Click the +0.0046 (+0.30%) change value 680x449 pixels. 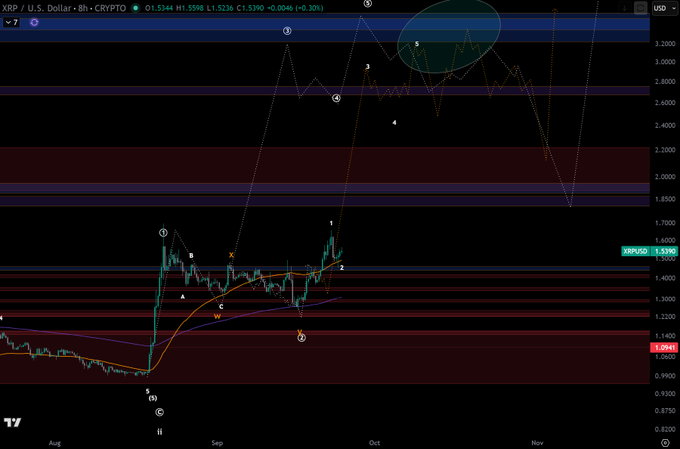(x=294, y=8)
